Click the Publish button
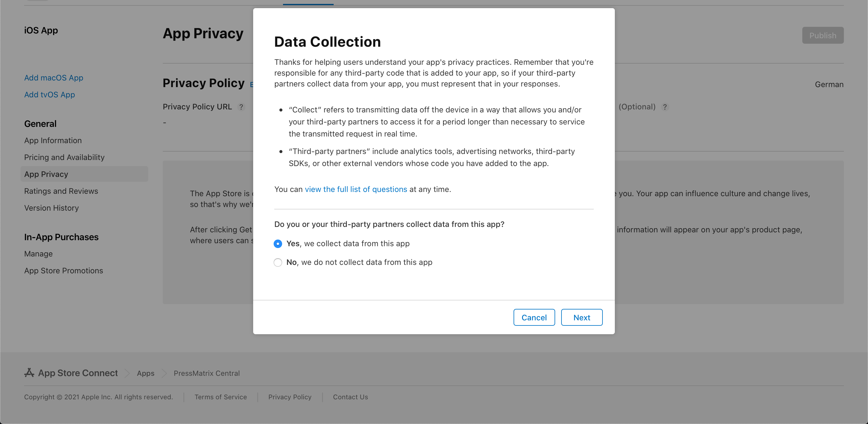This screenshot has width=868, height=424. pos(822,35)
